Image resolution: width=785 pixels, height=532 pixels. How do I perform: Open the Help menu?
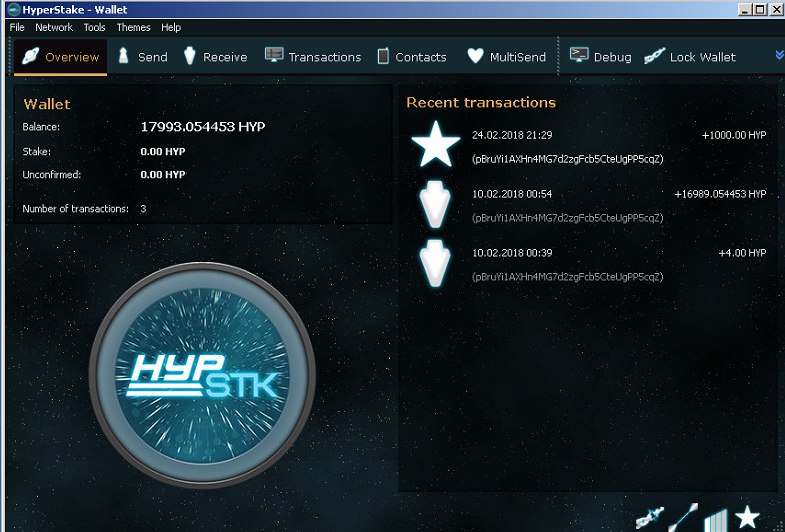tap(171, 28)
